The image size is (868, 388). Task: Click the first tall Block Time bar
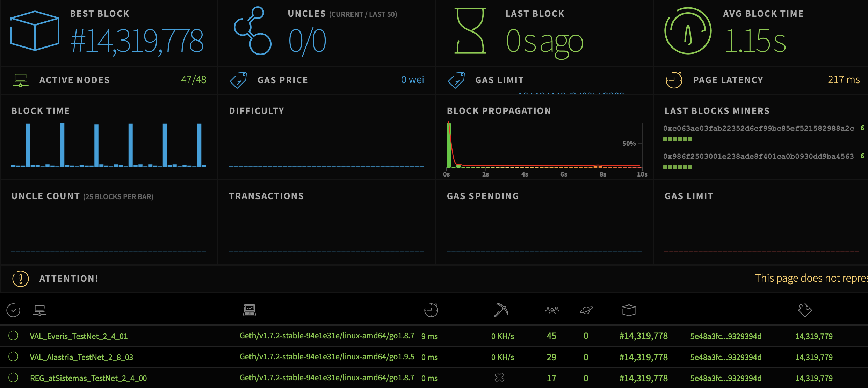[x=28, y=145]
